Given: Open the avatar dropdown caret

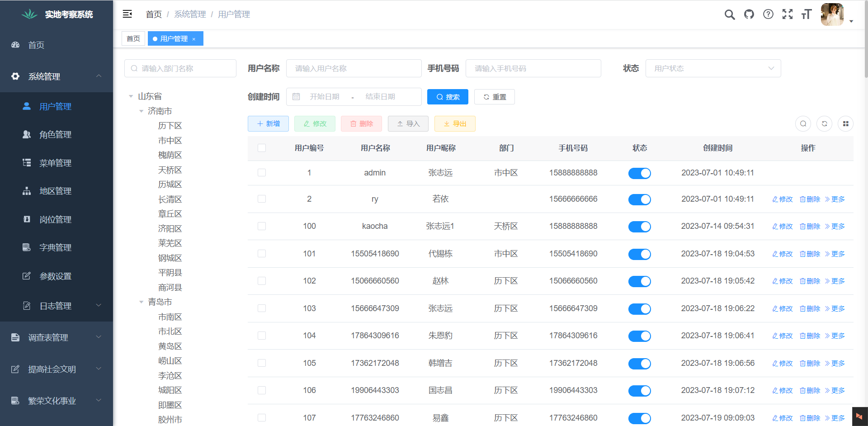Looking at the screenshot, I should [x=851, y=21].
